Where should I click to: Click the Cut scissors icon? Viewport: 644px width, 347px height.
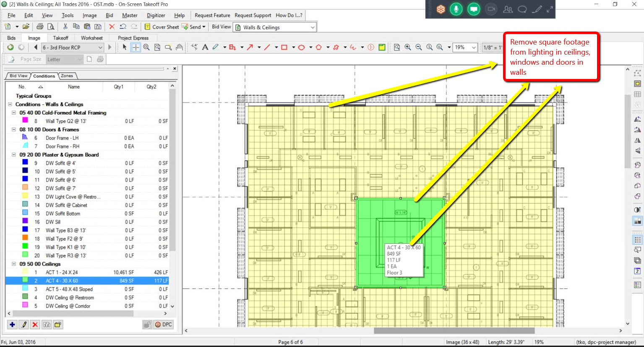pyautogui.click(x=65, y=26)
